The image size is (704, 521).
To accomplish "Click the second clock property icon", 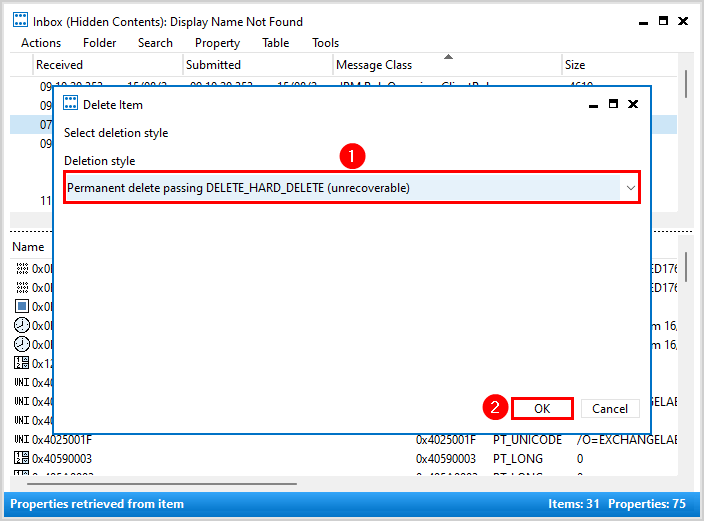I will coord(22,344).
